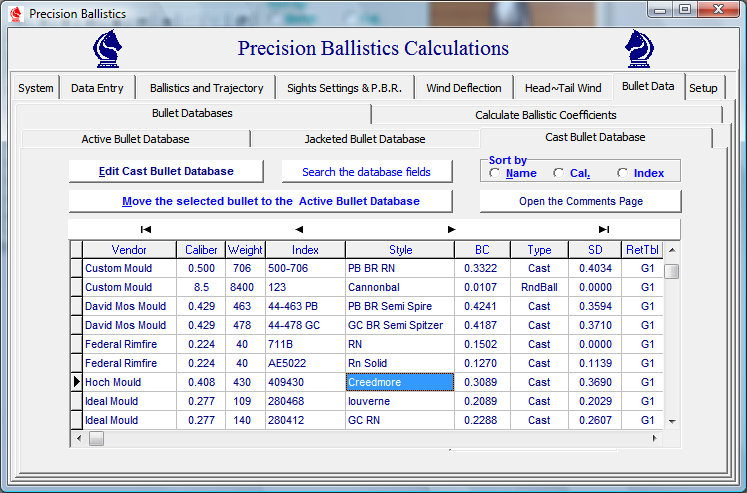Click the Precision Ballistics title bar icon
Screen dimensions: 747x493
pyautogui.click(x=15, y=14)
